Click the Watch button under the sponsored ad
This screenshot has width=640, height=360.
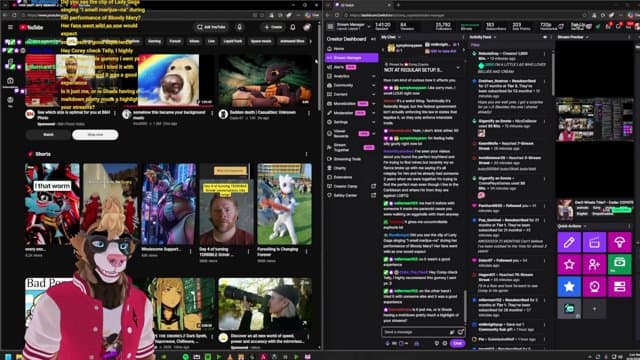(x=48, y=135)
